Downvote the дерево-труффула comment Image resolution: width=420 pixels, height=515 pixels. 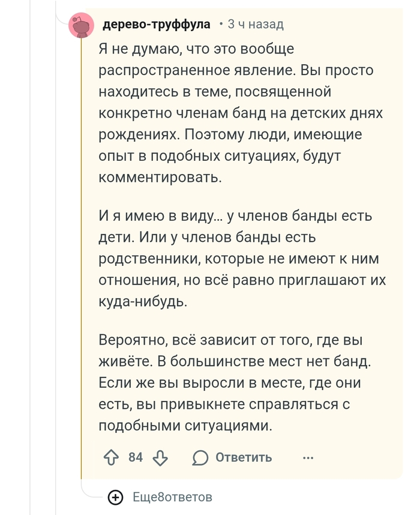coord(160,458)
